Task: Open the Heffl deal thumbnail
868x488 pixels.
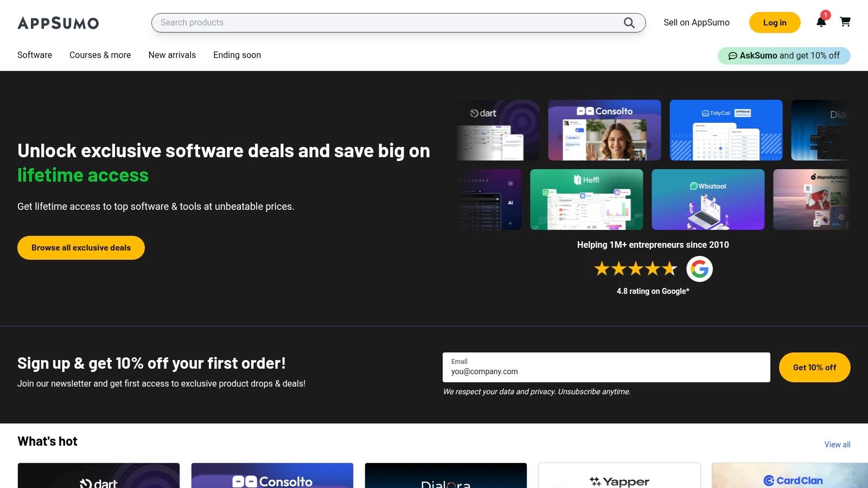Action: 586,200
